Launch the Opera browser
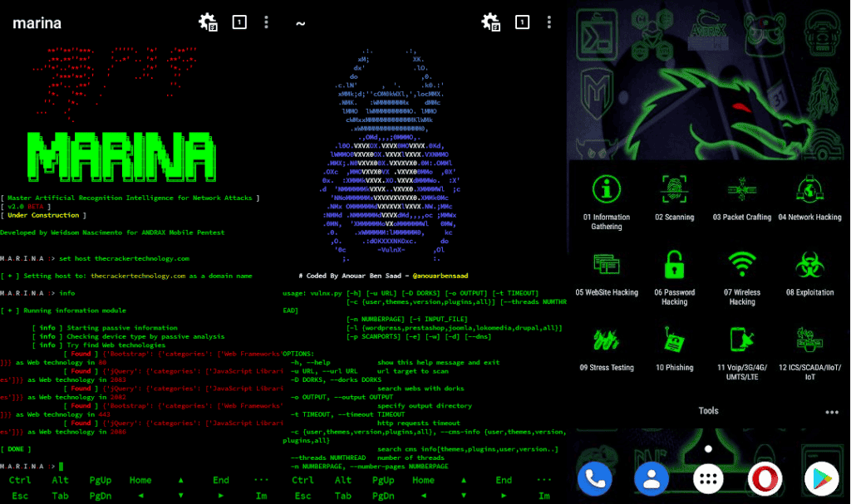 765,479
